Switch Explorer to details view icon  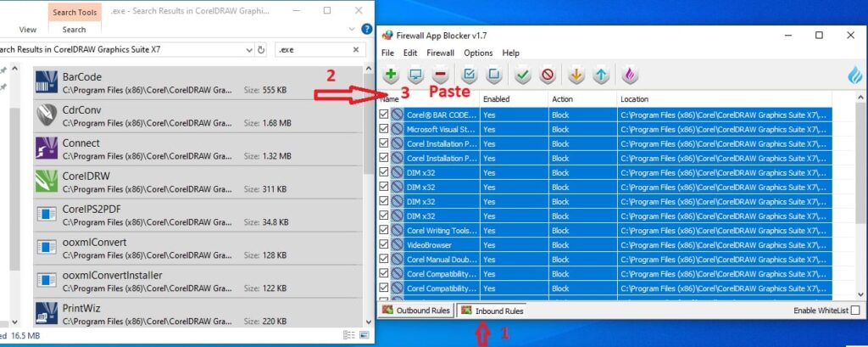[x=348, y=335]
